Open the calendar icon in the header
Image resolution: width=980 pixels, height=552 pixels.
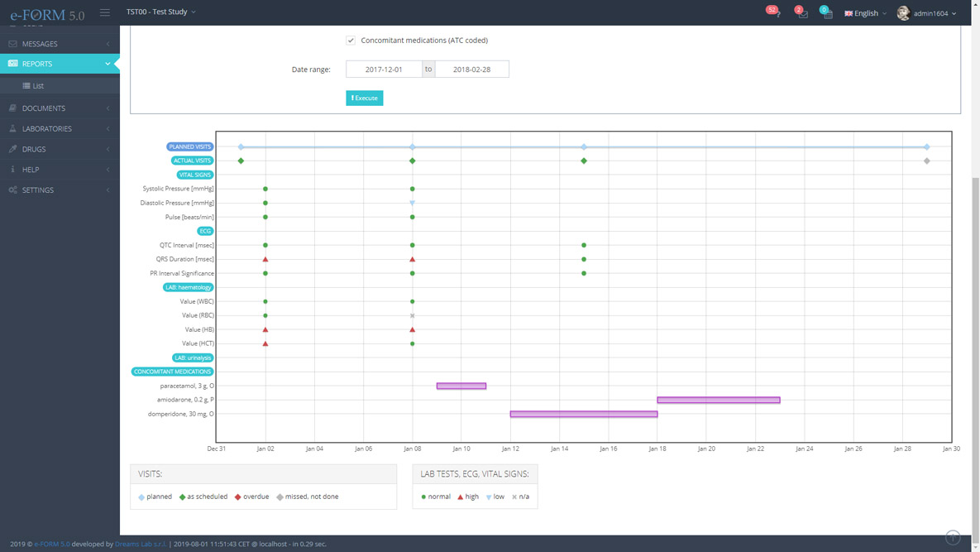coord(827,13)
